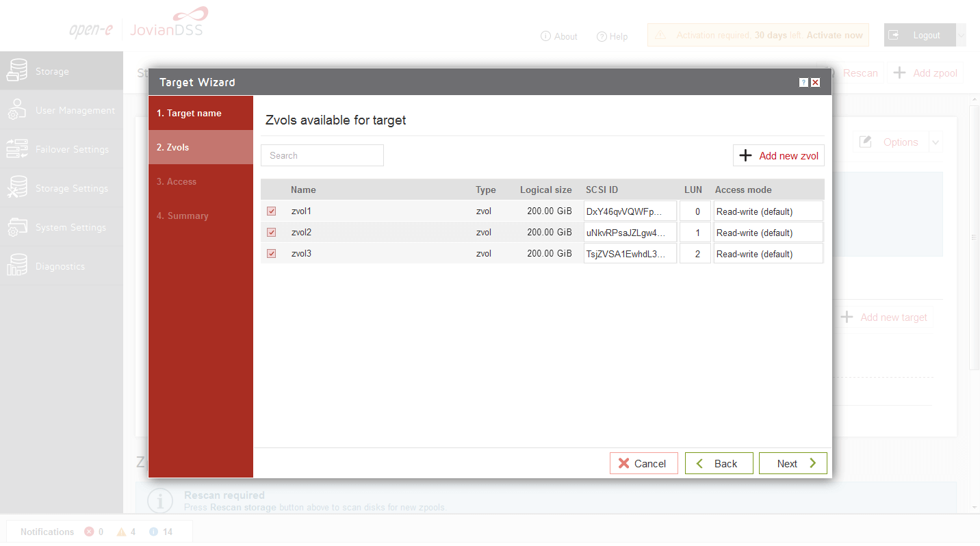Click the warning notifications count icon
The height and width of the screenshot is (546, 980).
tap(121, 532)
